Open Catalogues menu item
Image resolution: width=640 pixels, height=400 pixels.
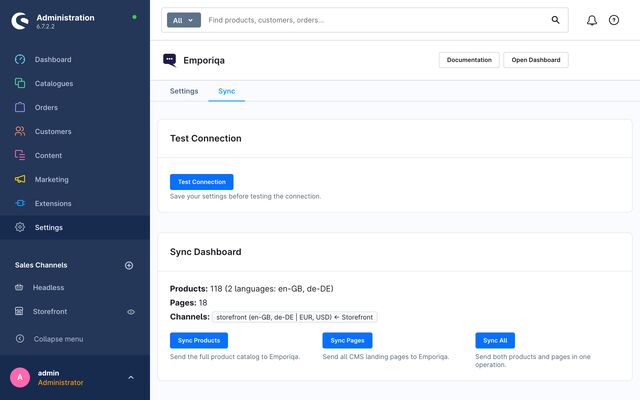(x=54, y=84)
